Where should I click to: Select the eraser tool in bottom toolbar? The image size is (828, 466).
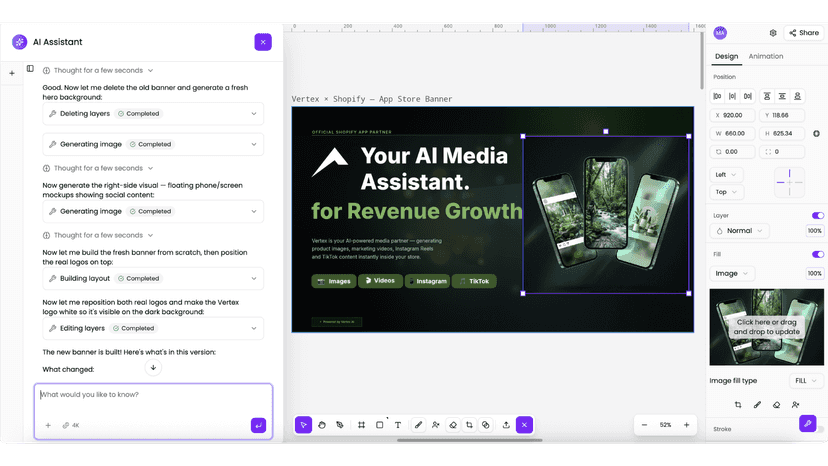(x=453, y=425)
